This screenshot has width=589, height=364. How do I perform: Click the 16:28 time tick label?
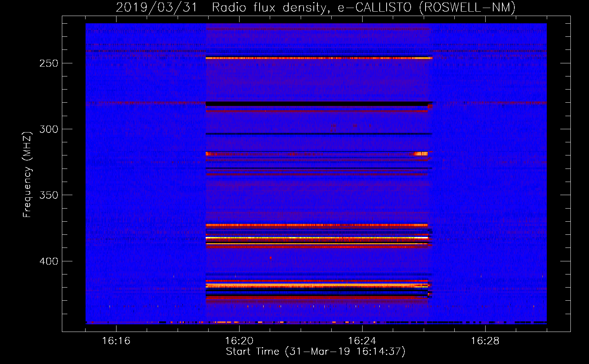tap(485, 341)
